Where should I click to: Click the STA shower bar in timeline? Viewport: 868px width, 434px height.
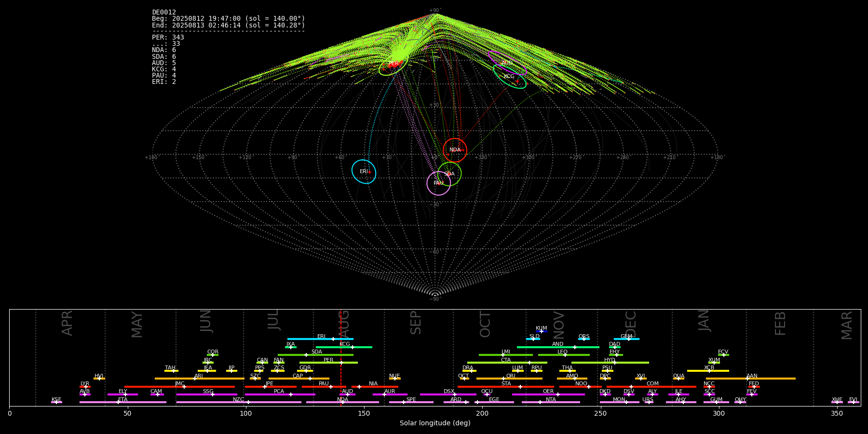506,387
